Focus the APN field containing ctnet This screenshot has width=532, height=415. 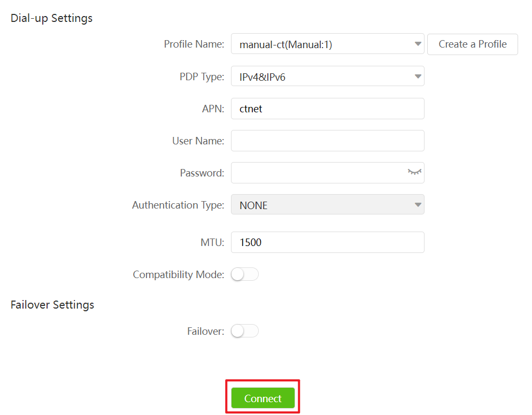click(327, 109)
